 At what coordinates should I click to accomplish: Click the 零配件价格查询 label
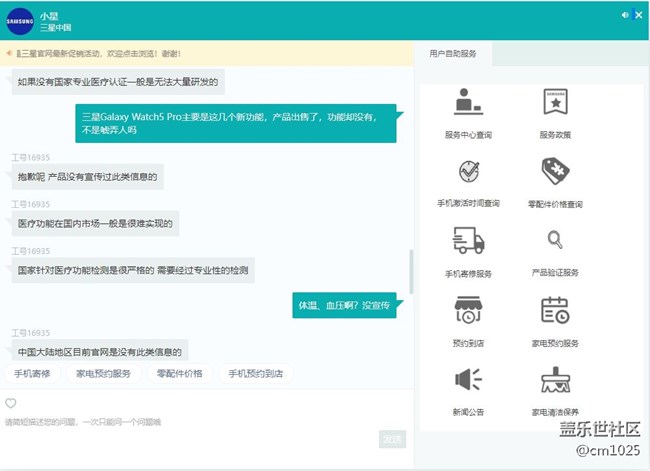[x=555, y=204]
